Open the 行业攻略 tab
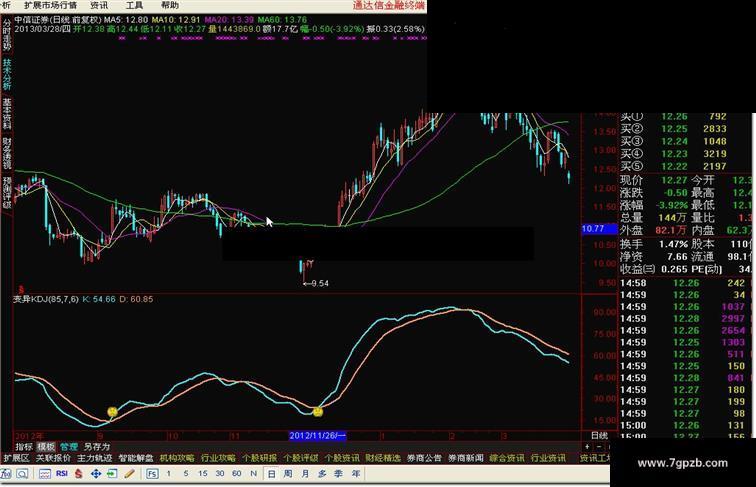756x487 pixels. point(218,458)
